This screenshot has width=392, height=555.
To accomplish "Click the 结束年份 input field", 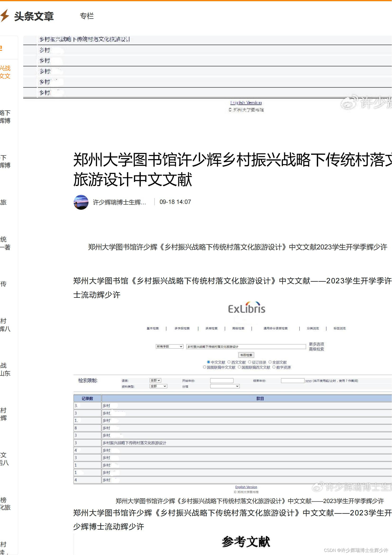I will click(293, 381).
